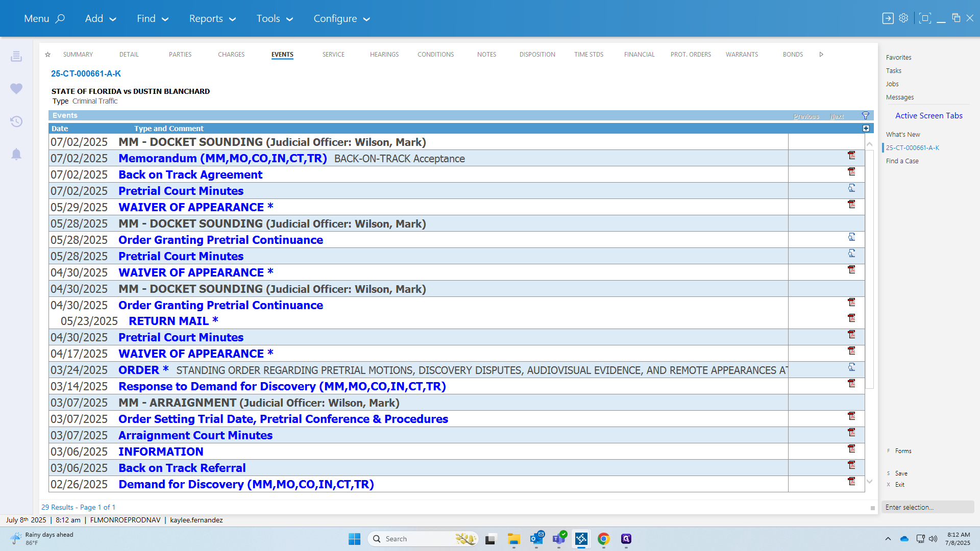Click the sign-out arrow icon in header
This screenshot has height=551, width=980.
[888, 18]
